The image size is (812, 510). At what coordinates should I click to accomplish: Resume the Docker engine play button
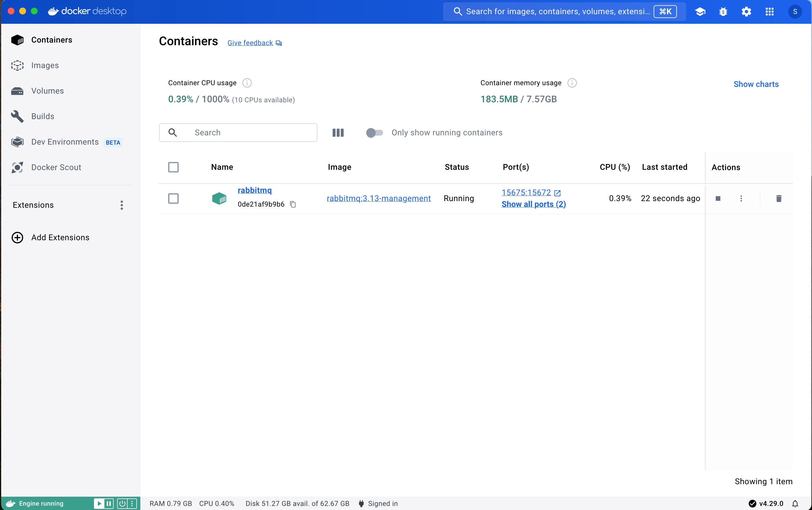pos(99,504)
